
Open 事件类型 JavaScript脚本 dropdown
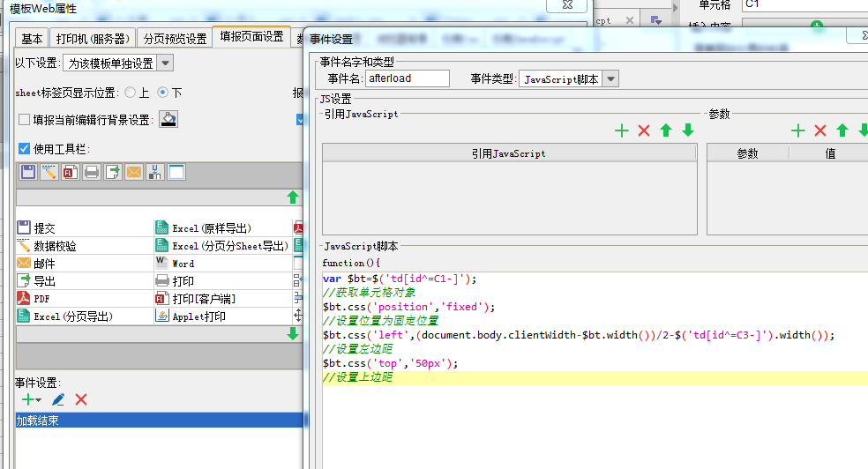point(610,79)
